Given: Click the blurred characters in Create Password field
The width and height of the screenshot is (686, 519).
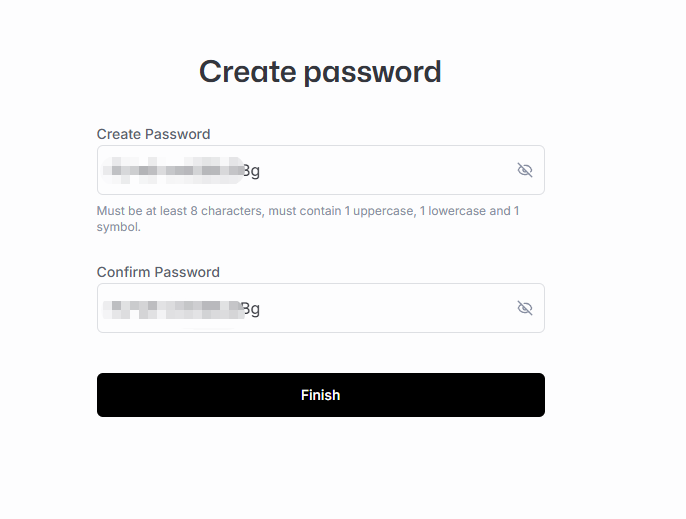Looking at the screenshot, I should coord(172,170).
